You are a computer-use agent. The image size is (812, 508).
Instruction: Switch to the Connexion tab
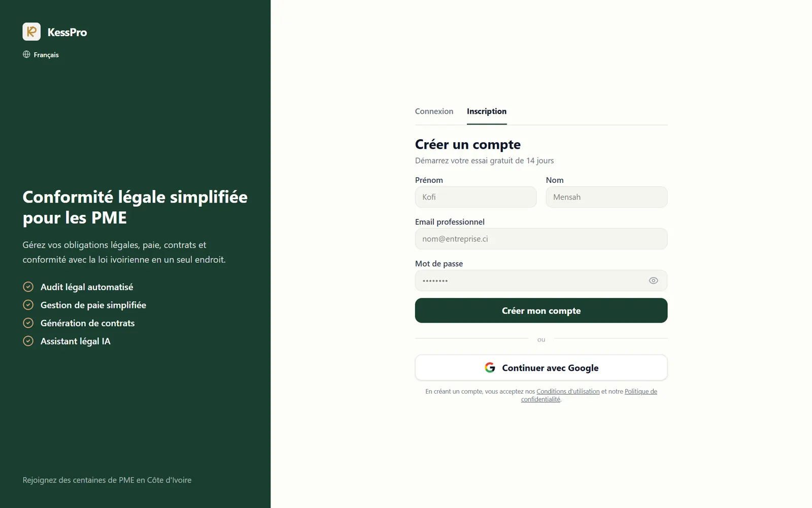434,111
